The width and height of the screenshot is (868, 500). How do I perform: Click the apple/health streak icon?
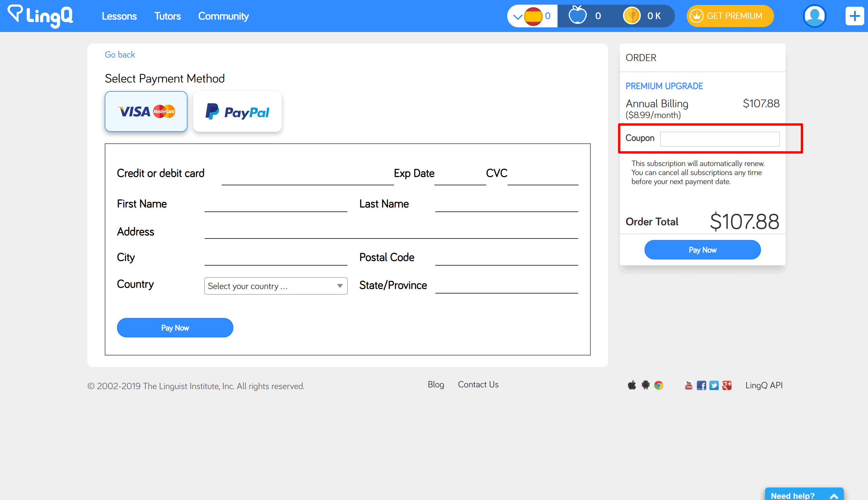pyautogui.click(x=578, y=16)
